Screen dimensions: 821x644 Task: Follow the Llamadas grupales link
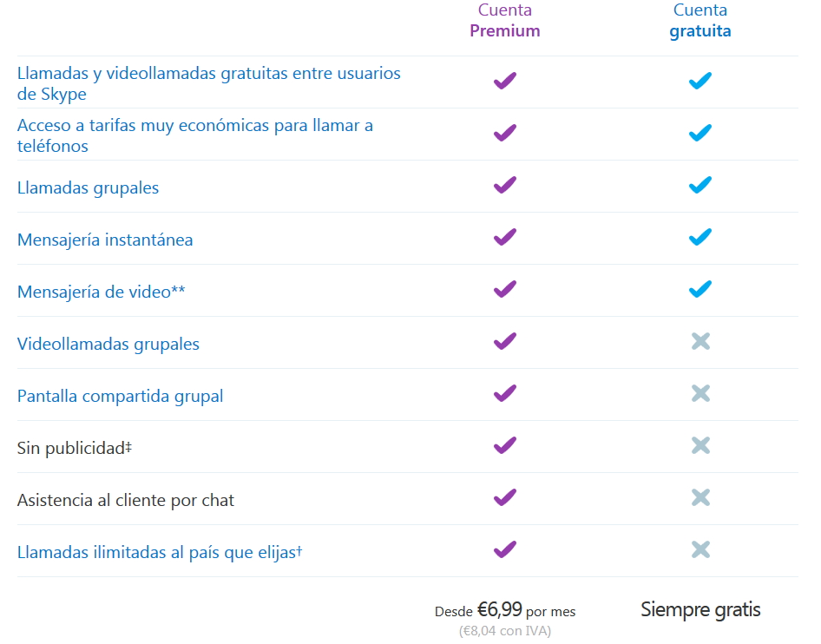(x=88, y=187)
